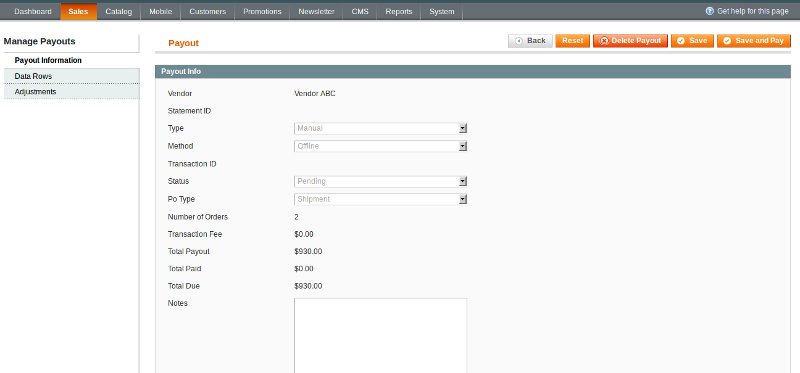Click the Back button's arrow icon
This screenshot has height=373, width=800.
point(519,41)
